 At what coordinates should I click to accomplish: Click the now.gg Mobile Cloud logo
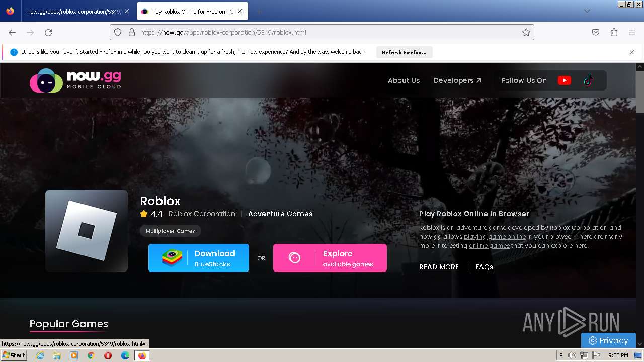75,80
